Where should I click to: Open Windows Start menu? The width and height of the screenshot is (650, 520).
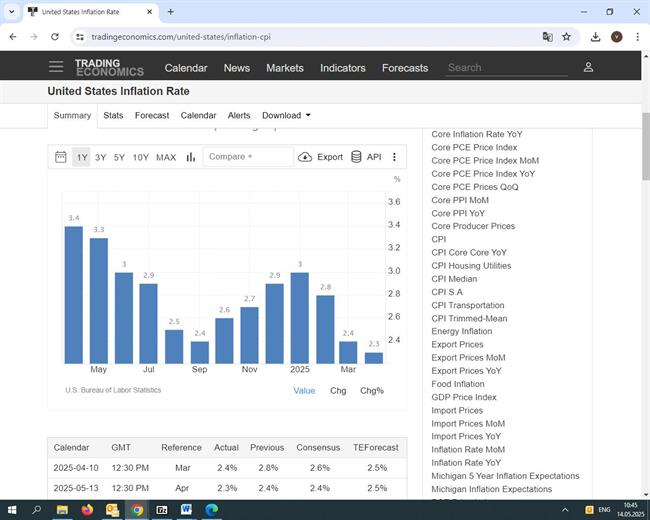12,510
